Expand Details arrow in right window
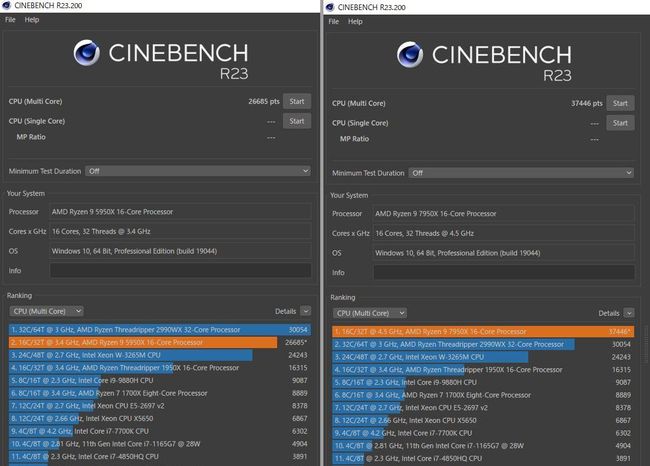 click(629, 313)
